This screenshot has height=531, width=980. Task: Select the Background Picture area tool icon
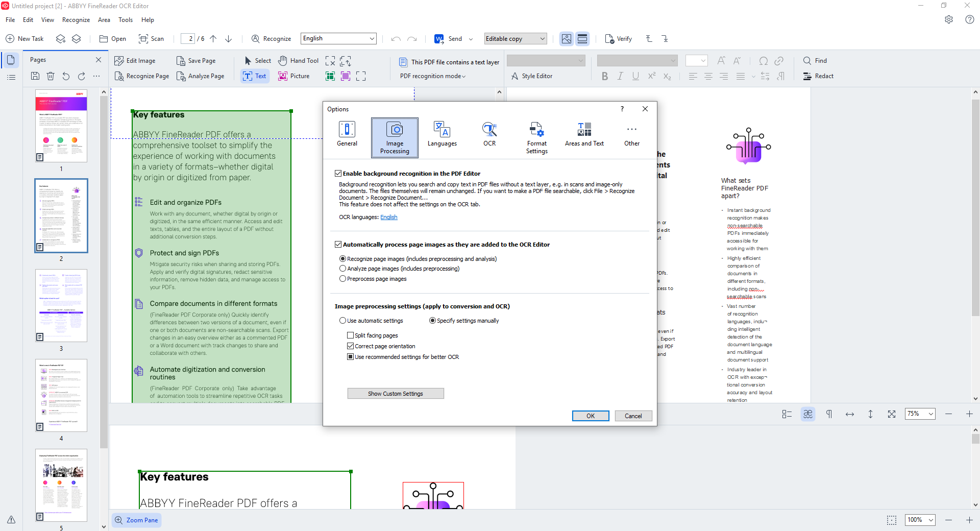pos(346,76)
